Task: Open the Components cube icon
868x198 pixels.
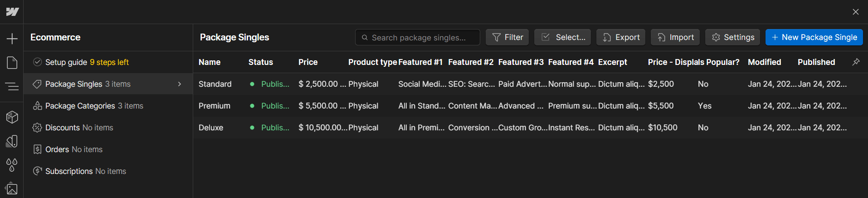Action: (12, 117)
